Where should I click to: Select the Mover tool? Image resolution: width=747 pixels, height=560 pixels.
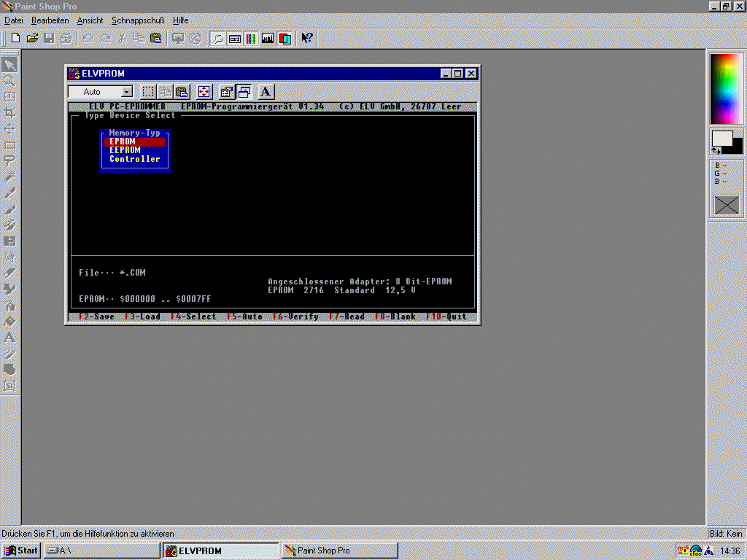pos(9,129)
